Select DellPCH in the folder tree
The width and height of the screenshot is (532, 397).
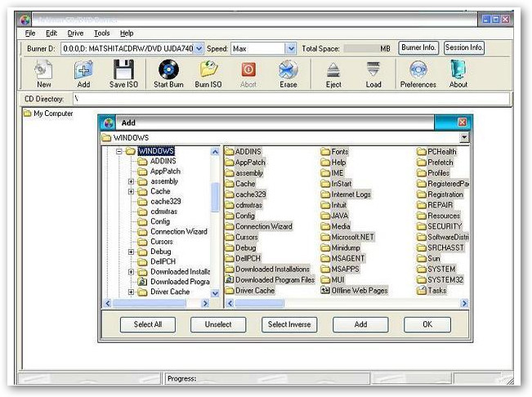click(x=163, y=261)
